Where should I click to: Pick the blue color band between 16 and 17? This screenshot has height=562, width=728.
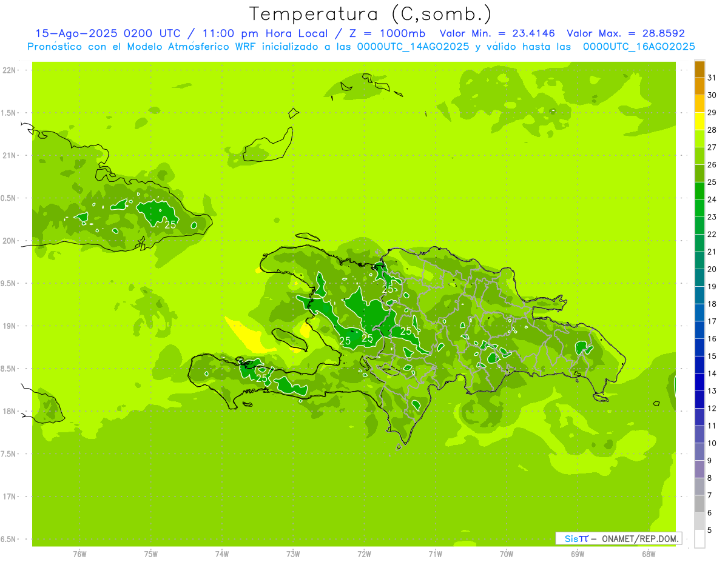coord(700,330)
